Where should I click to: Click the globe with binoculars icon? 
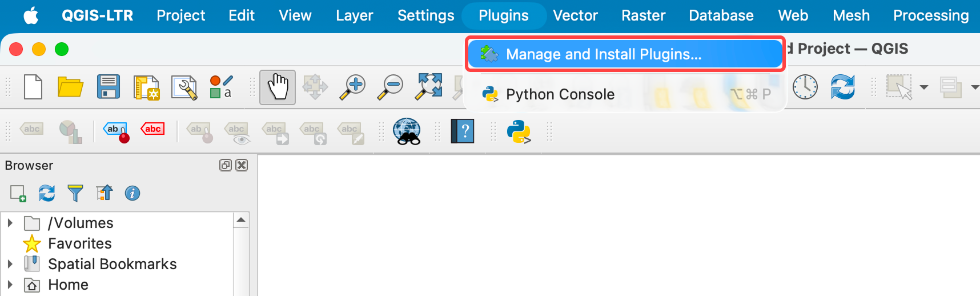pos(407,131)
